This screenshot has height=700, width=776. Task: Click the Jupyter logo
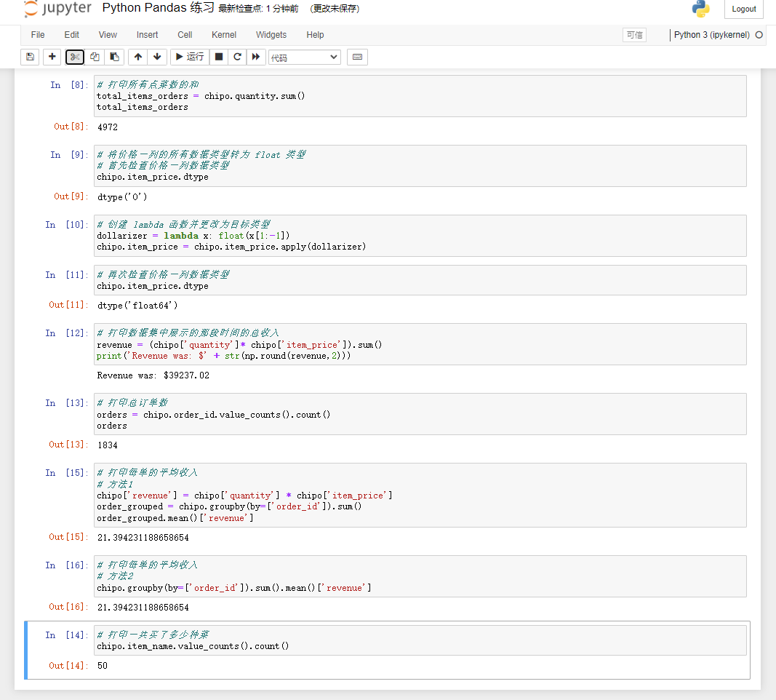click(x=57, y=9)
